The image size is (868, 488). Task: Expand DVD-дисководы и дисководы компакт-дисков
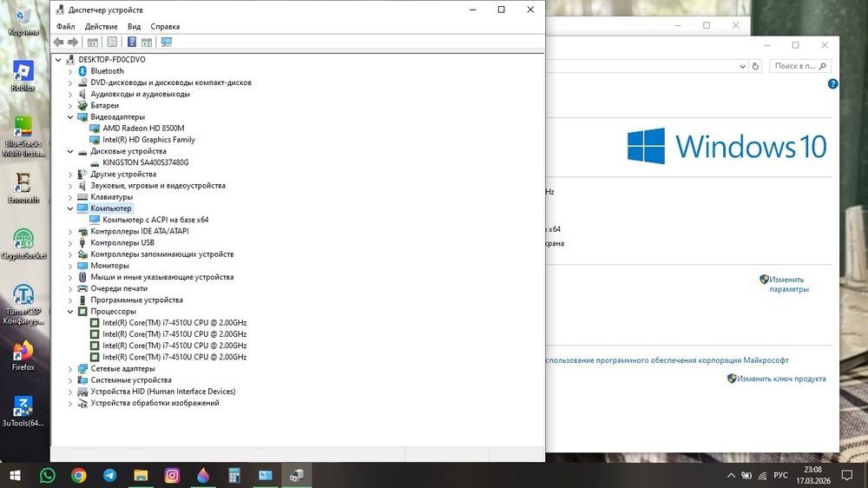click(x=70, y=82)
